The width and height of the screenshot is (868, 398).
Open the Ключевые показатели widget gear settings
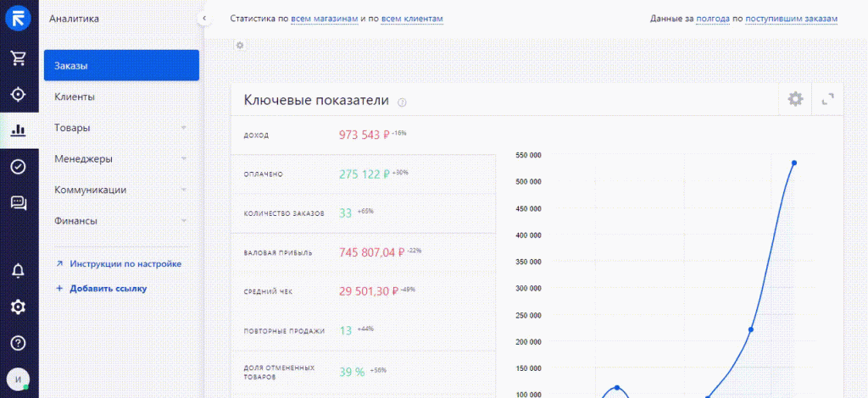click(795, 99)
